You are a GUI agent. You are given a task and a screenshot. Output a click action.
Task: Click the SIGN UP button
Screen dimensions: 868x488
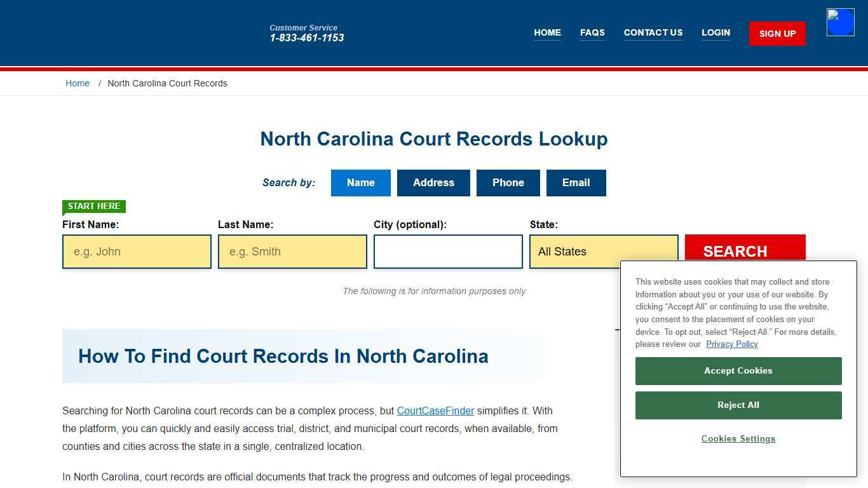click(776, 33)
